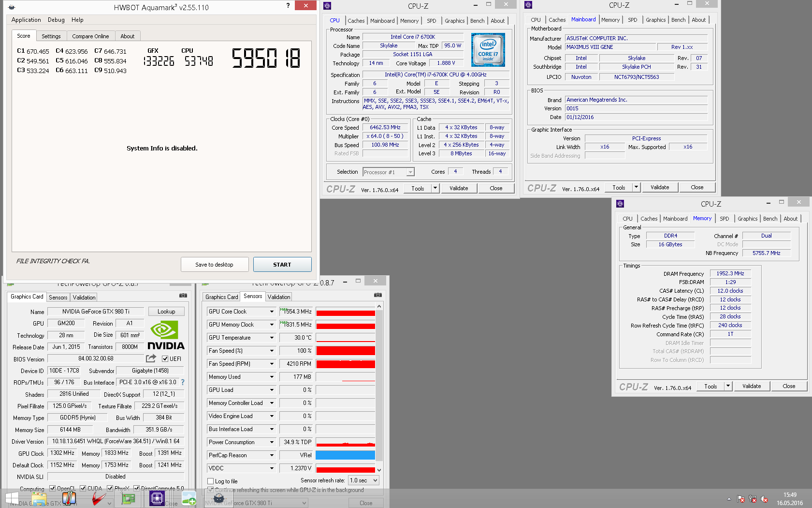Click the NVIDIA logo in GPU-Z
The image size is (812, 508).
click(x=166, y=335)
